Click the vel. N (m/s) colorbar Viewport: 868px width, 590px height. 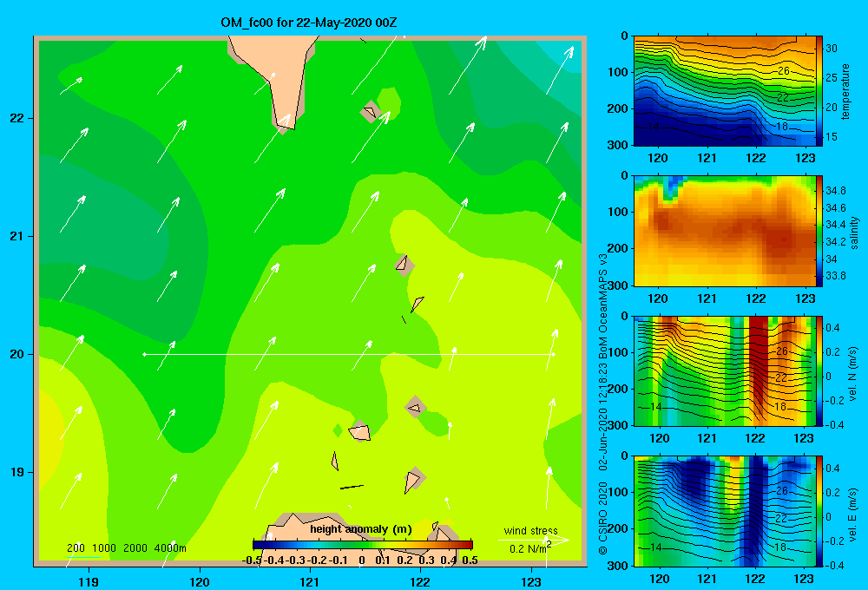point(819,370)
